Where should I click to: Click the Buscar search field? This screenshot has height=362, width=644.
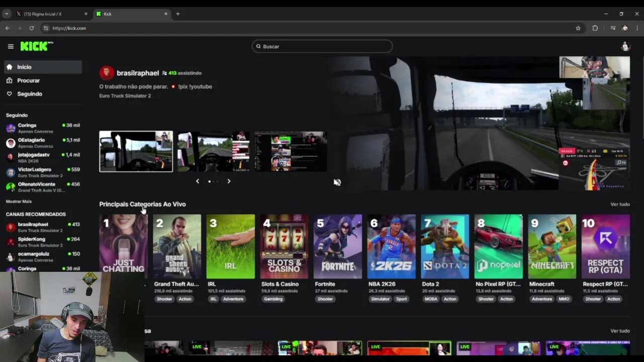click(x=322, y=46)
